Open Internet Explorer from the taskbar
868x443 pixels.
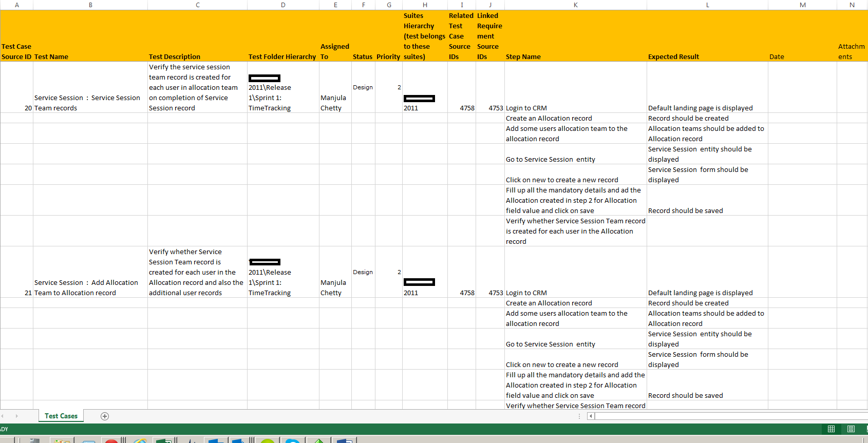pos(140,440)
